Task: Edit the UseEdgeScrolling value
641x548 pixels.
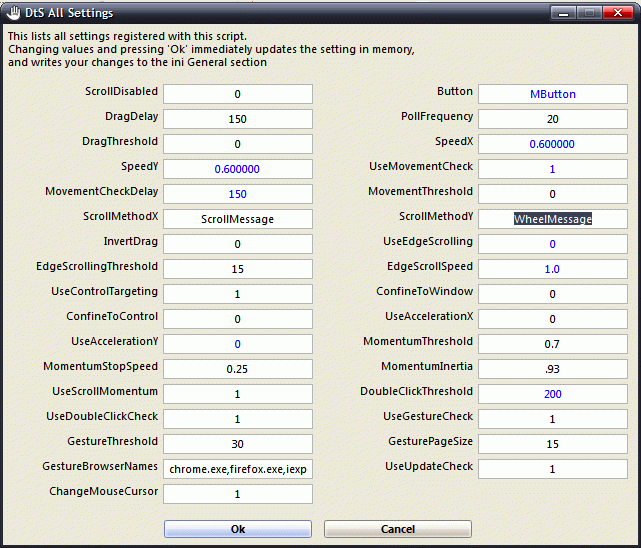Action: pyautogui.click(x=553, y=244)
